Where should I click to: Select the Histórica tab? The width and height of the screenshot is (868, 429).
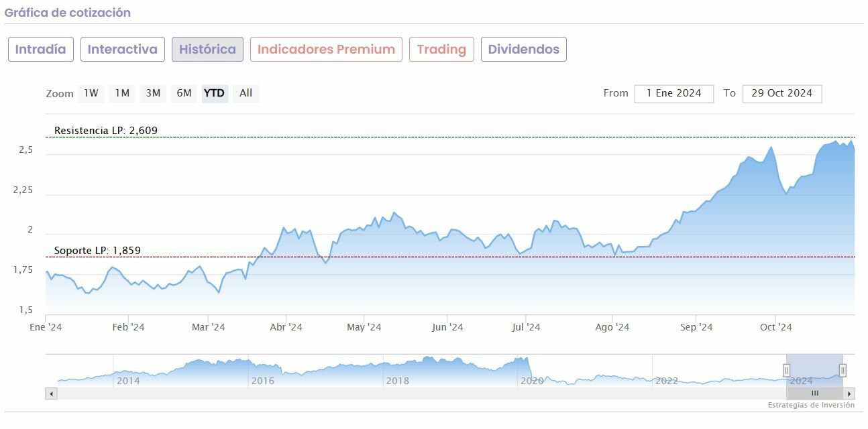[207, 50]
